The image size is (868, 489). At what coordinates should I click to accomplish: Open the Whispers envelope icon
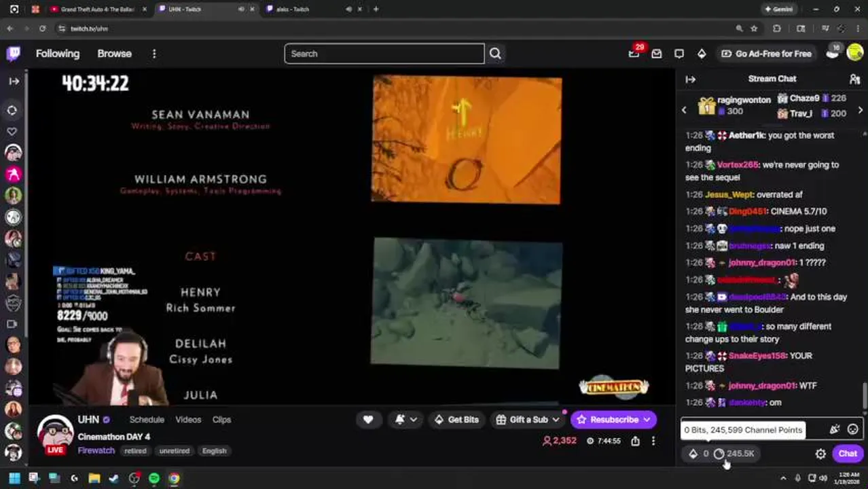point(657,54)
